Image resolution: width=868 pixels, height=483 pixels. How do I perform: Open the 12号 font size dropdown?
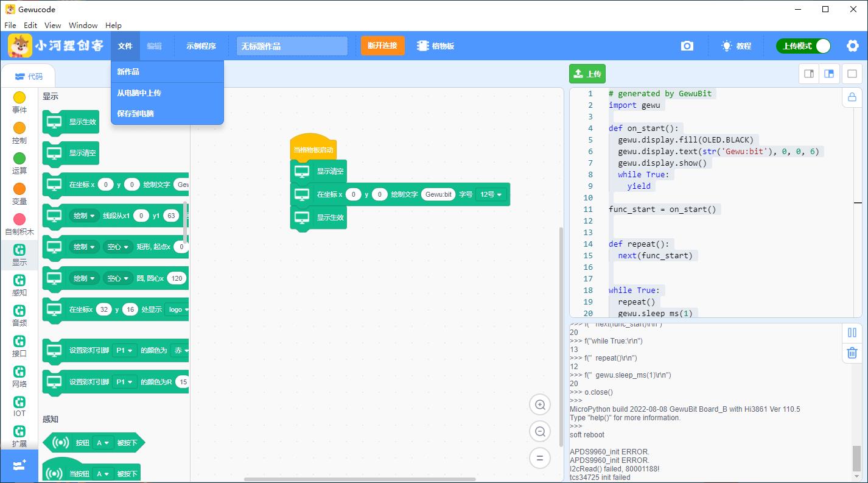click(x=491, y=194)
